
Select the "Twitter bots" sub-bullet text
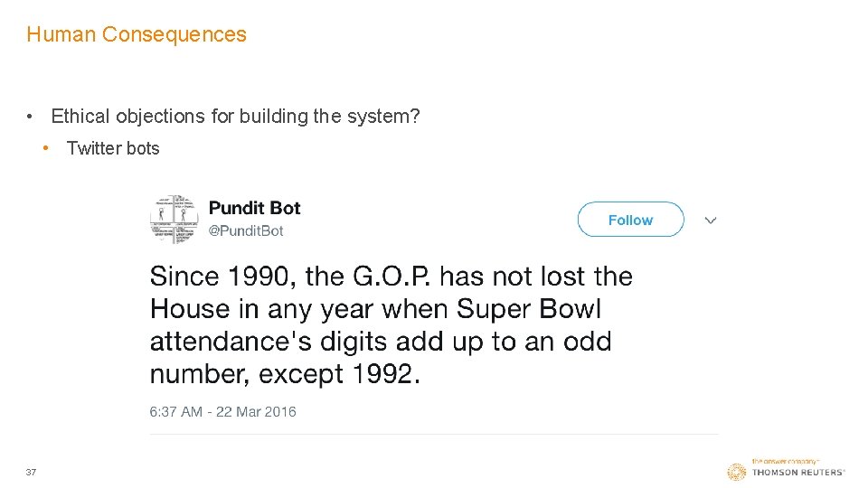click(x=113, y=149)
